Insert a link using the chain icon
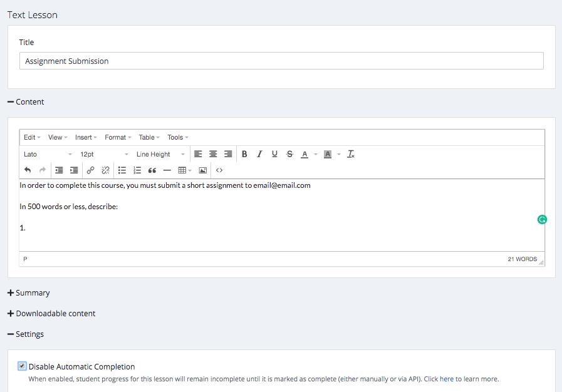 [90, 170]
